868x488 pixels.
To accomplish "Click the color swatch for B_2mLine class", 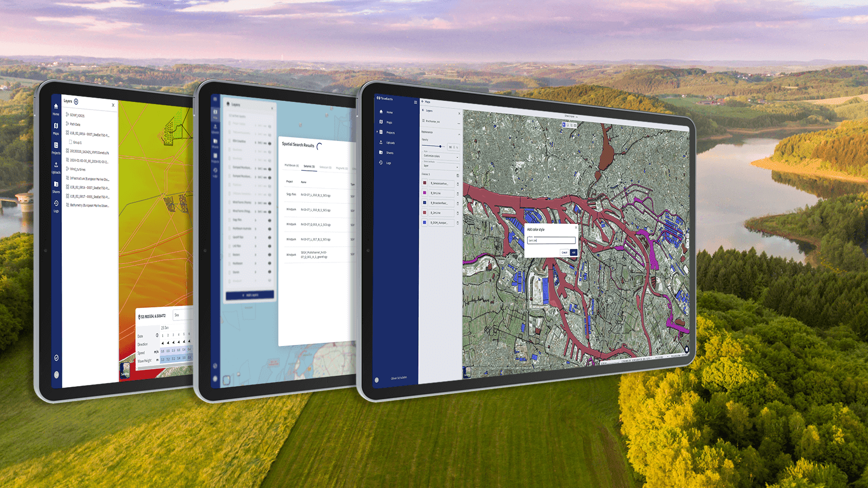I will tap(424, 213).
